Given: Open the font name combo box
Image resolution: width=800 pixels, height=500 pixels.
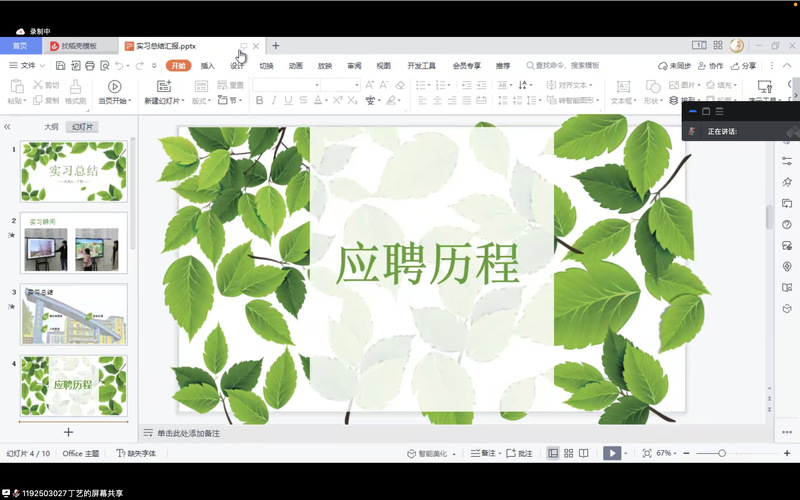Looking at the screenshot, I should point(285,86).
